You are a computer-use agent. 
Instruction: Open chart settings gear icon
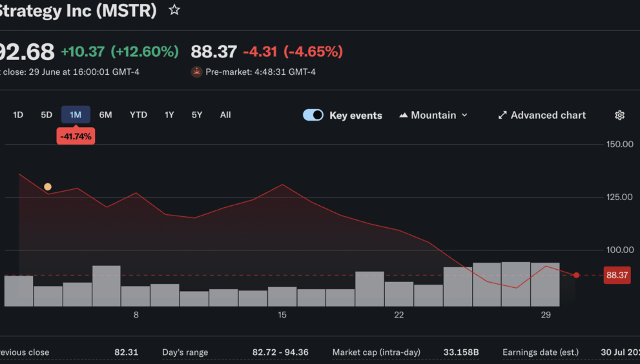pos(619,115)
